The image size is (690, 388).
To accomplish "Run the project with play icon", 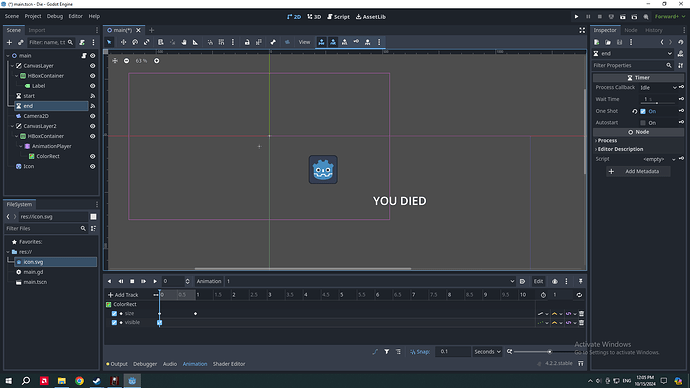I will click(576, 17).
